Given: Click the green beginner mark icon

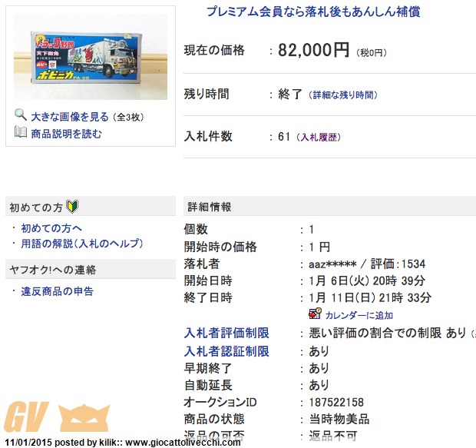Looking at the screenshot, I should [x=72, y=207].
